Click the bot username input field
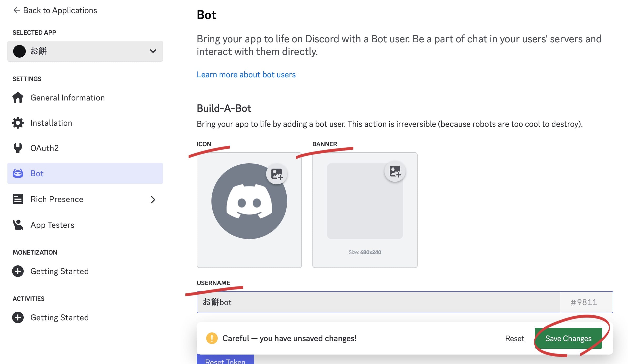Image resolution: width=628 pixels, height=364 pixels. pos(378,302)
